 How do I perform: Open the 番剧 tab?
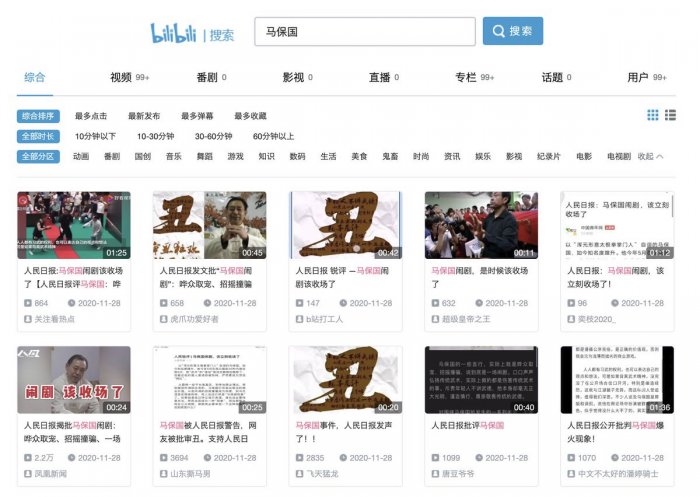(x=212, y=77)
